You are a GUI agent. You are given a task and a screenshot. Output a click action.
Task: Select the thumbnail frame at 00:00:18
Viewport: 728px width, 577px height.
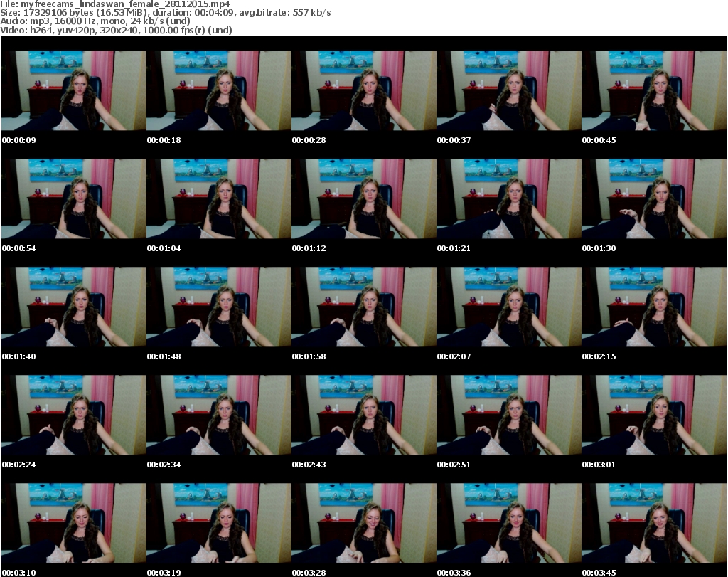click(219, 90)
